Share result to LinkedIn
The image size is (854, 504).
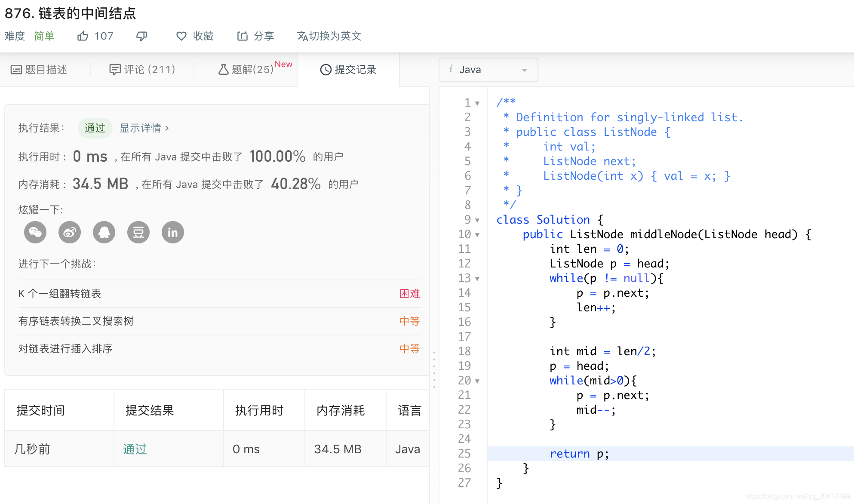click(x=172, y=232)
